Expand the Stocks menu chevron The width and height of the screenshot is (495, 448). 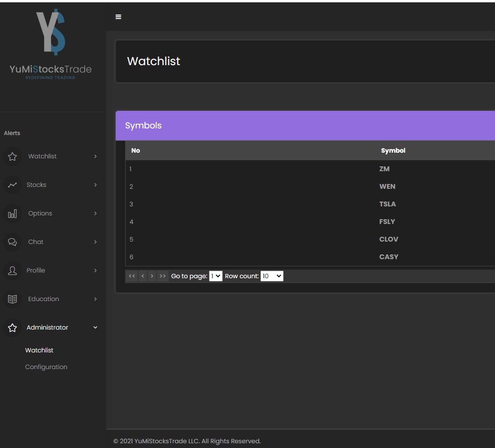pyautogui.click(x=95, y=185)
